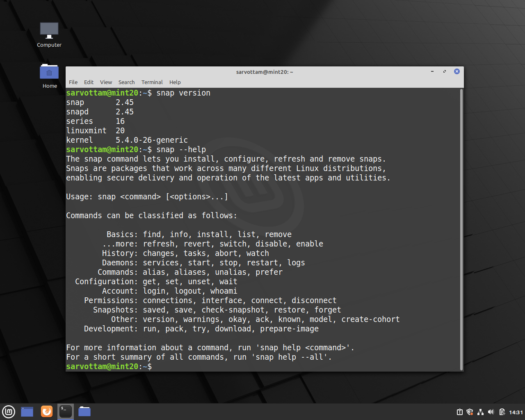Open the View menu in the terminal
The height and width of the screenshot is (420, 525).
106,82
